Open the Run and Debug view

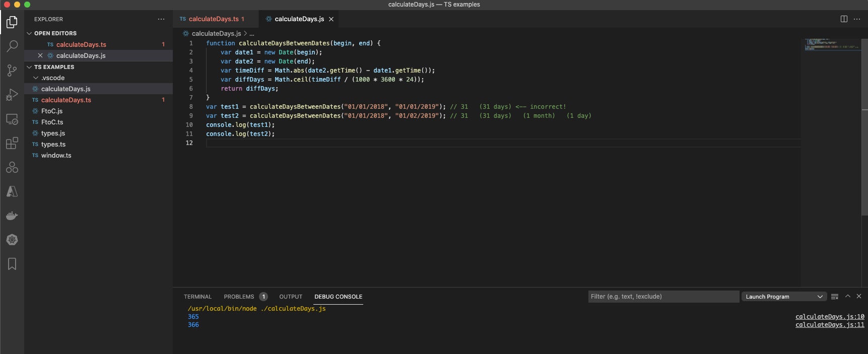[12, 95]
